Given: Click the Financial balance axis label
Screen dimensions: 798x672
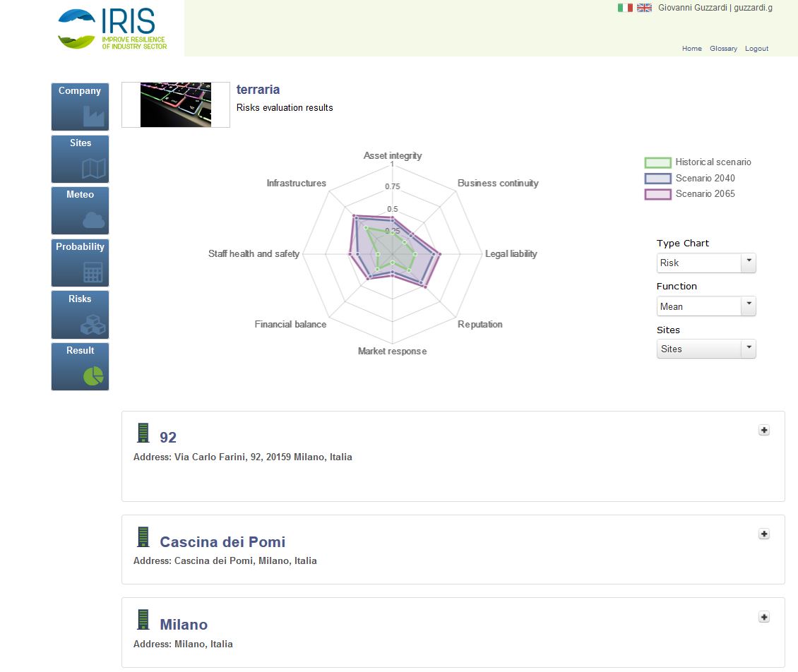Looking at the screenshot, I should click(290, 325).
